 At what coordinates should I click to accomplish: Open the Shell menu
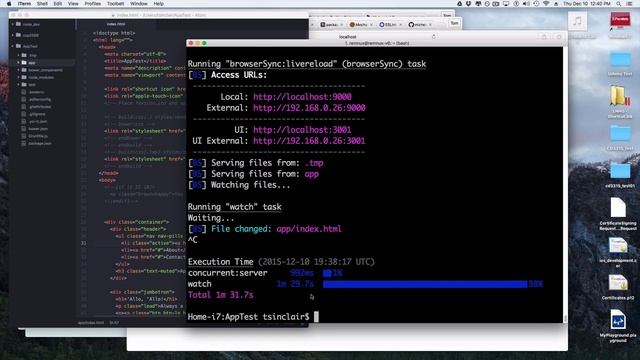click(42, 4)
